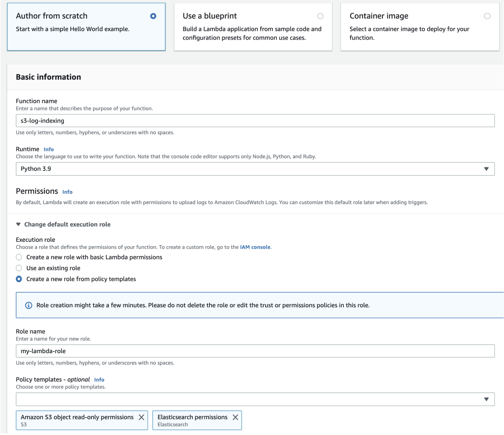Click the Policy templates dropdown arrow
Viewport: 504px width, 435px height.
click(487, 398)
